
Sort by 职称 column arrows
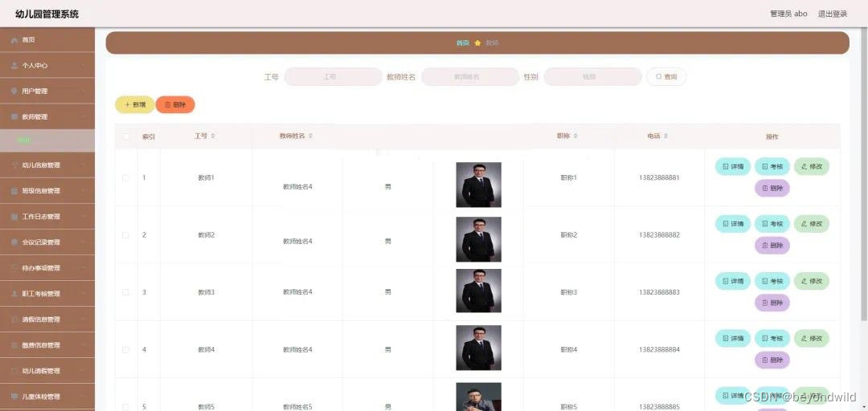tap(575, 136)
